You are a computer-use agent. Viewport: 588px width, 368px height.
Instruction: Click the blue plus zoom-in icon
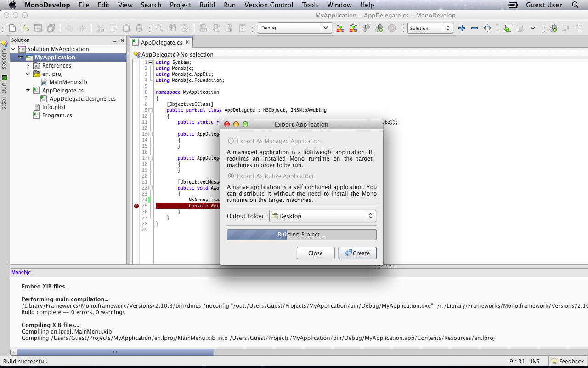(x=462, y=28)
